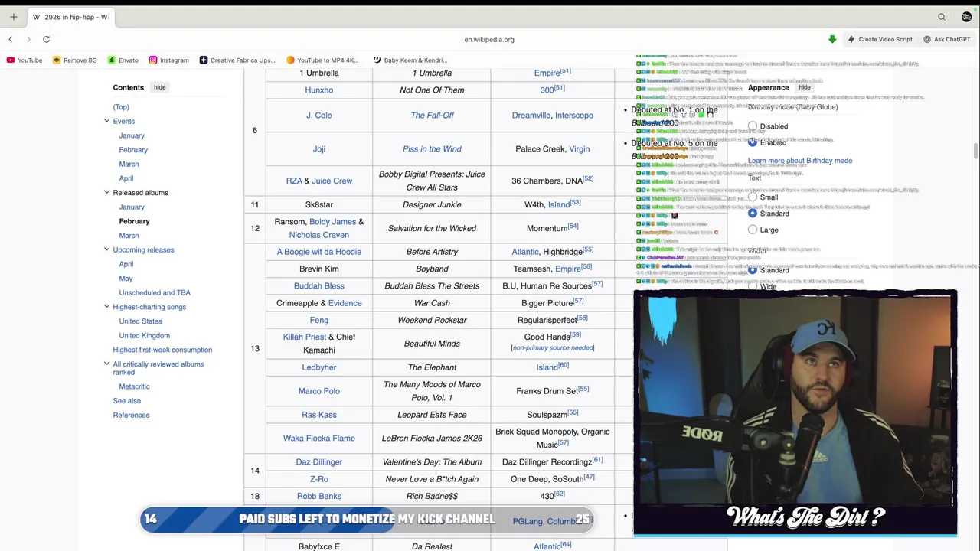
Task: Open the Instagram bookmark
Action: tap(168, 60)
